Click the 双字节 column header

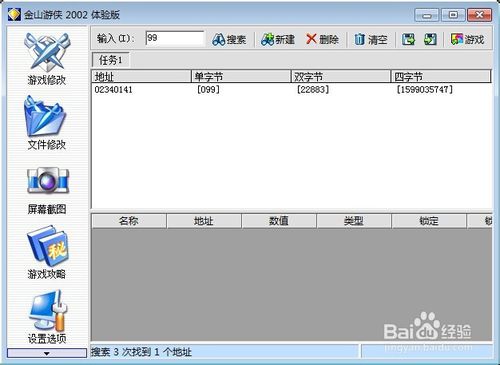pos(341,76)
